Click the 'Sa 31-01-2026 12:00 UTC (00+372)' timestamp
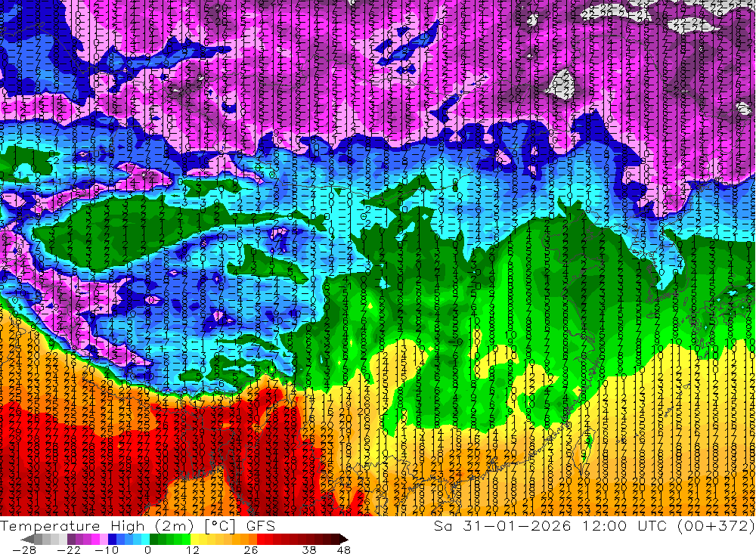The image size is (756, 554). tap(594, 525)
